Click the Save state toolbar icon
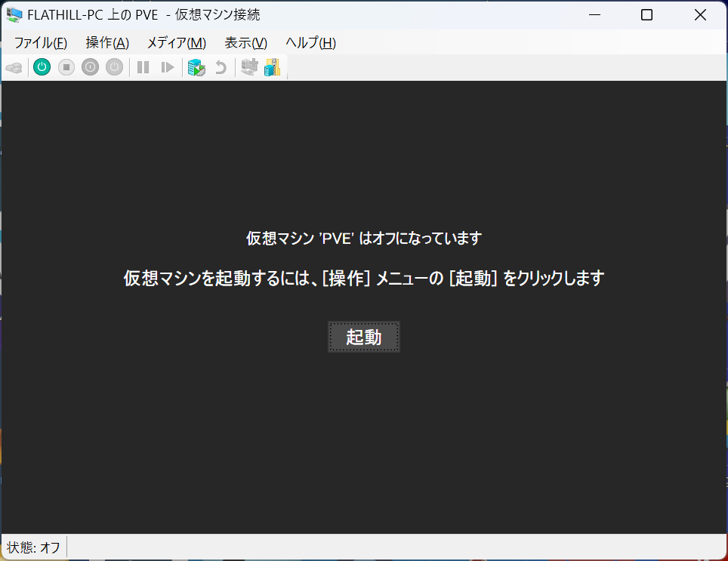The height and width of the screenshot is (561, 728). 114,67
